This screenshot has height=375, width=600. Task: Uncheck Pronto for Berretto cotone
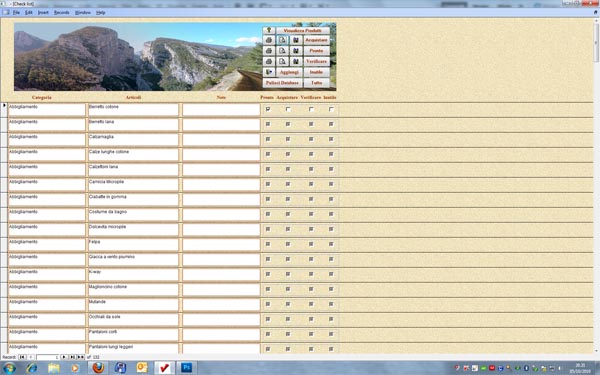268,109
